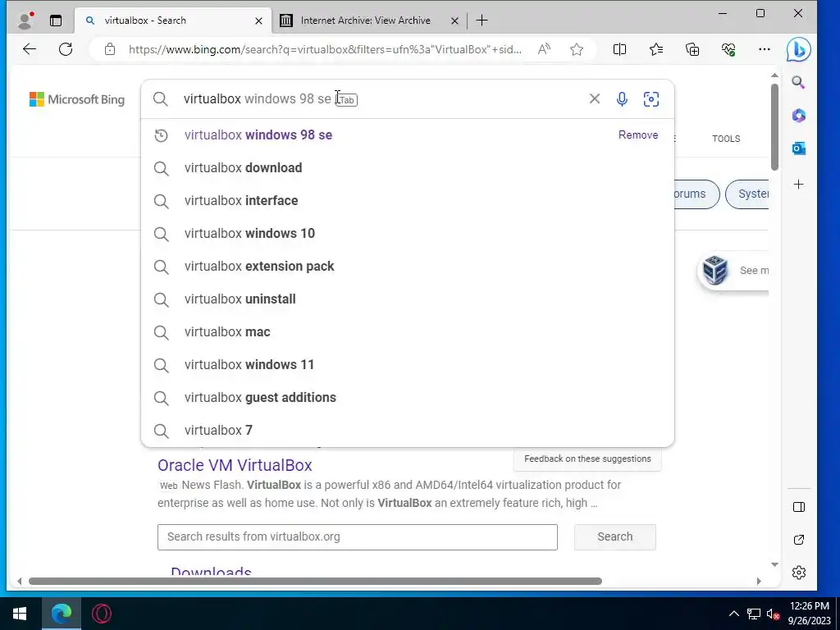840x630 pixels.
Task: Select suggestion virtualbox mac
Action: click(x=407, y=331)
